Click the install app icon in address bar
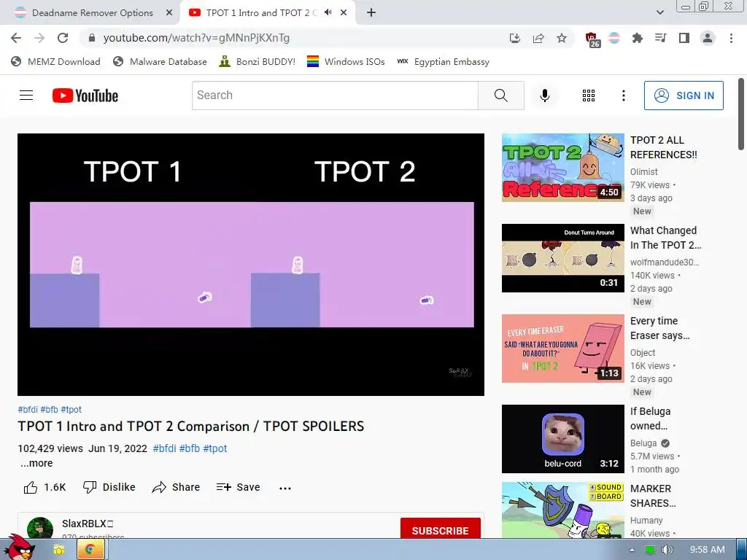Image resolution: width=747 pixels, height=560 pixels. [x=514, y=38]
